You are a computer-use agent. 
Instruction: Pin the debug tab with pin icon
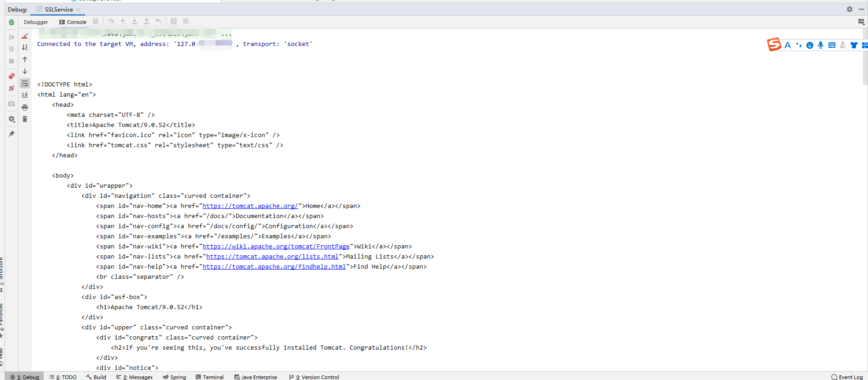pyautogui.click(x=11, y=134)
